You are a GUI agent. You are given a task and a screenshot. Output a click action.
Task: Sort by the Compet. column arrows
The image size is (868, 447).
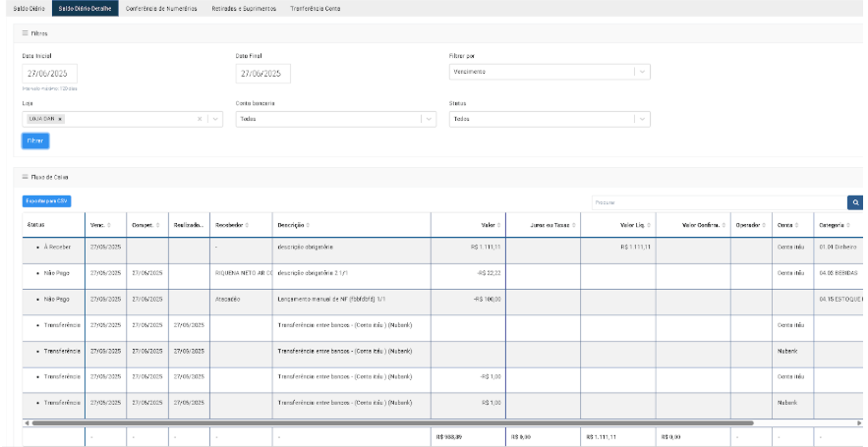pyautogui.click(x=157, y=225)
